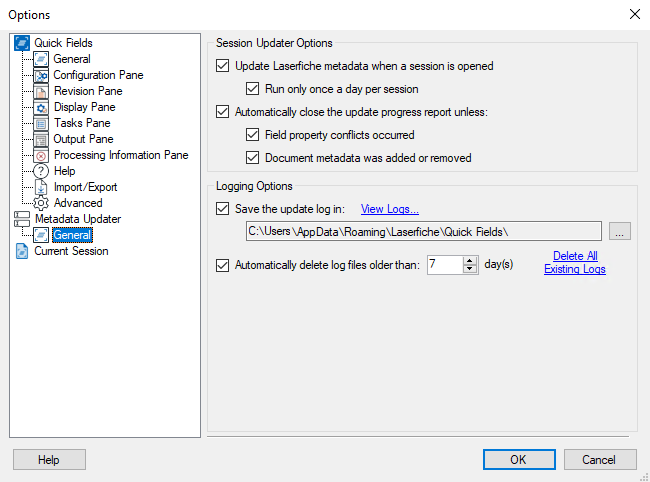Toggle Document metadata was added or removed
This screenshot has width=650, height=482.
[x=252, y=158]
